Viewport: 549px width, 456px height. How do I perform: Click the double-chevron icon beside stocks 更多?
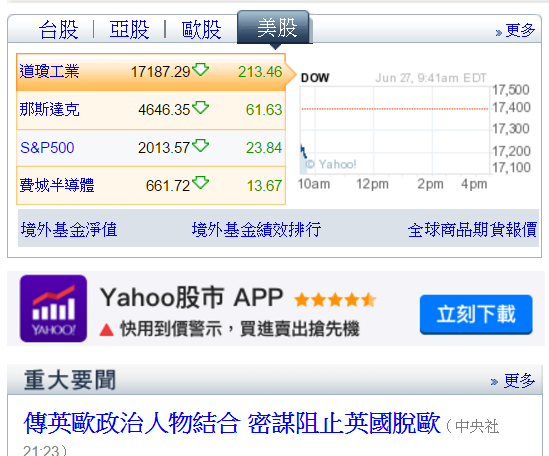coord(499,33)
